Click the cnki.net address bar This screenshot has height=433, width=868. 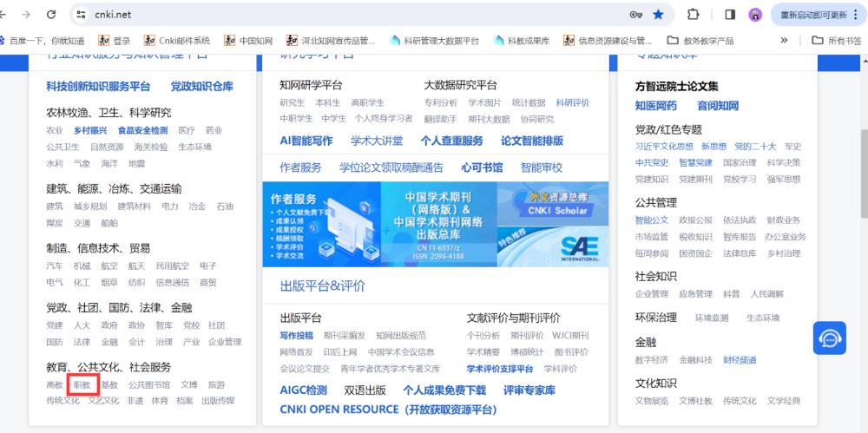pyautogui.click(x=347, y=15)
